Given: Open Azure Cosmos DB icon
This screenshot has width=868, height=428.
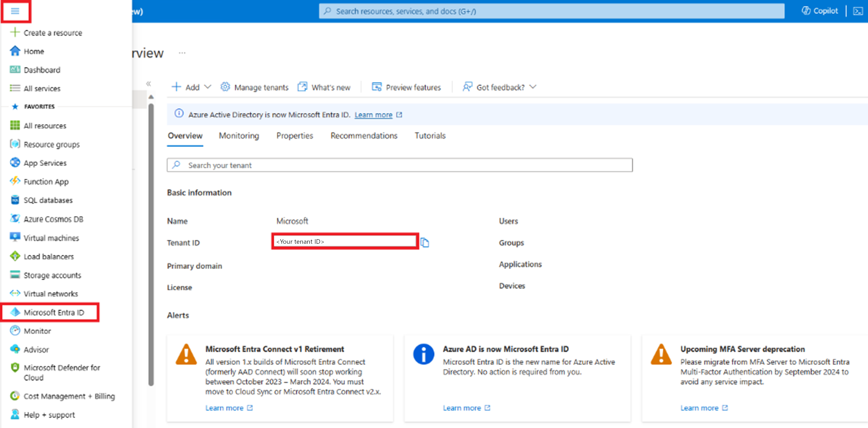Looking at the screenshot, I should [15, 219].
